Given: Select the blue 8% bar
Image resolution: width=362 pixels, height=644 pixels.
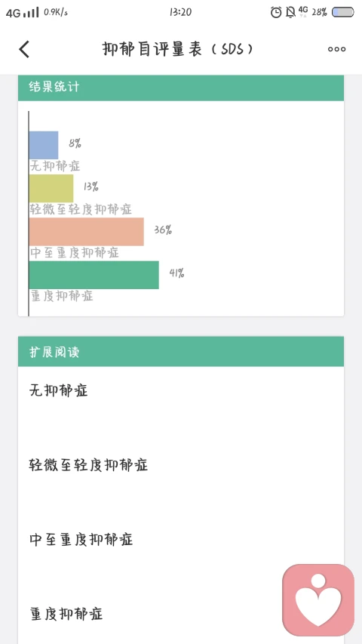Looking at the screenshot, I should click(44, 145).
